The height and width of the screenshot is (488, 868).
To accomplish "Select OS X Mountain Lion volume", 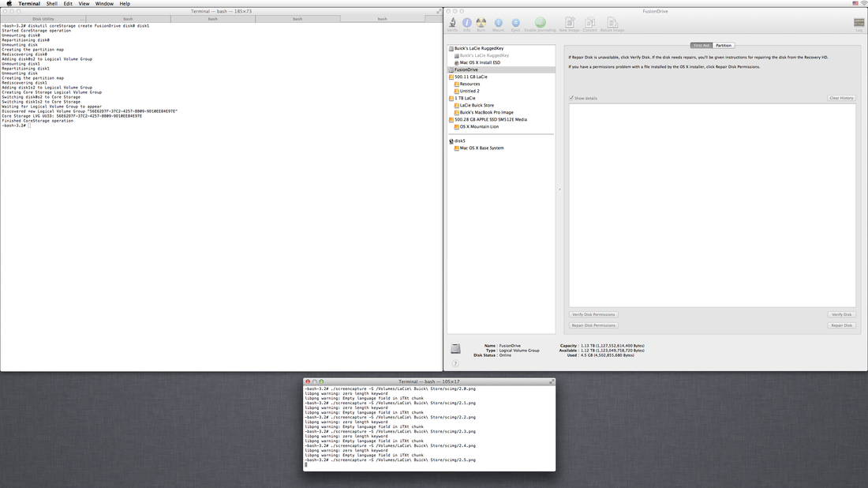I will (x=479, y=126).
